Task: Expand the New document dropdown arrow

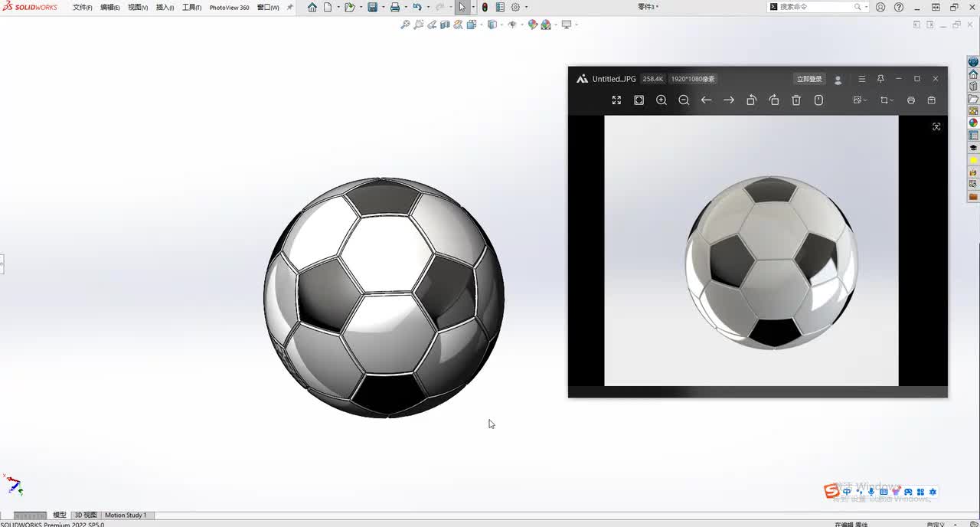Action: 338,8
